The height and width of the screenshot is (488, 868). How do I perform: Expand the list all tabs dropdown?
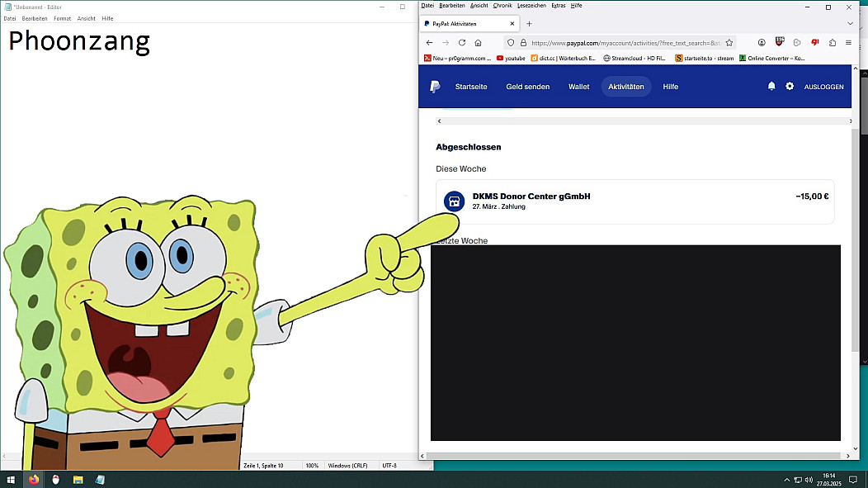click(x=851, y=24)
